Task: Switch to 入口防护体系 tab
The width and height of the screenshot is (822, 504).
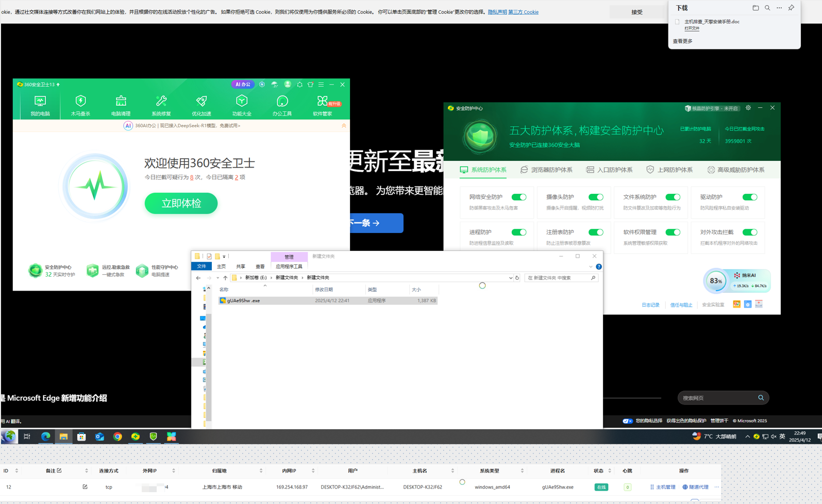Action: [609, 170]
